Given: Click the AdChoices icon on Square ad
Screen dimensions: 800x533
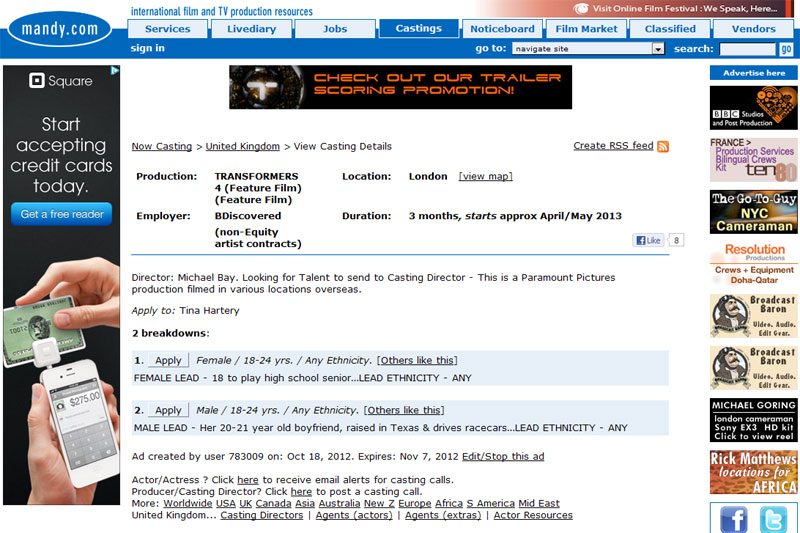Looking at the screenshot, I should point(115,71).
